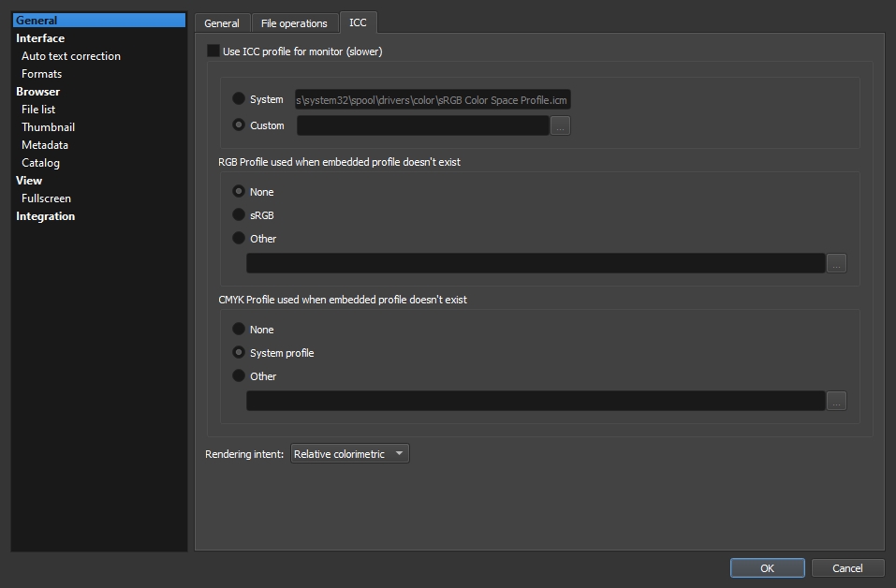Click the custom monitor profile path field
The height and width of the screenshot is (588, 896).
(x=422, y=125)
